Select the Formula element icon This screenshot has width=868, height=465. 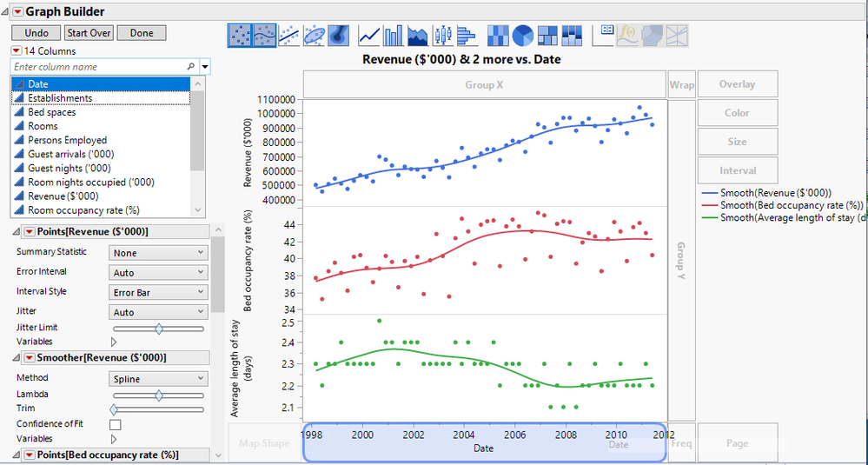coord(627,36)
